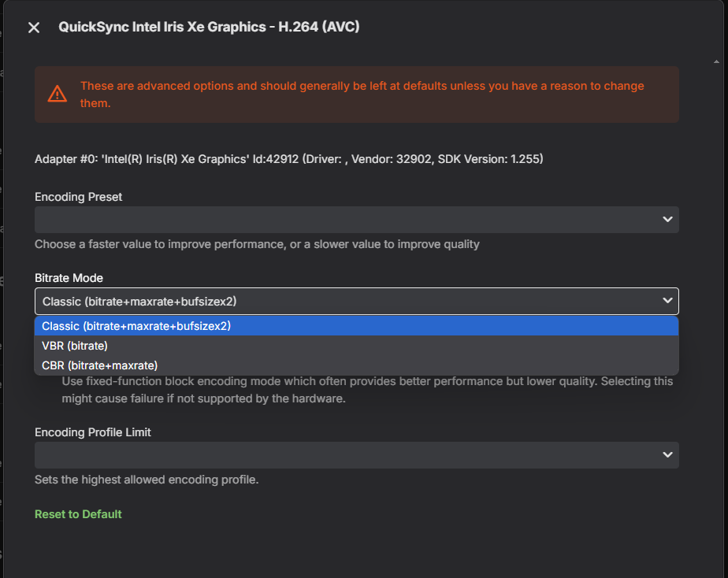Screen dimensions: 728x578
Task: Choose 'Classic (bitrate+maxrate+bufsizex2)' option
Action: [x=136, y=325]
